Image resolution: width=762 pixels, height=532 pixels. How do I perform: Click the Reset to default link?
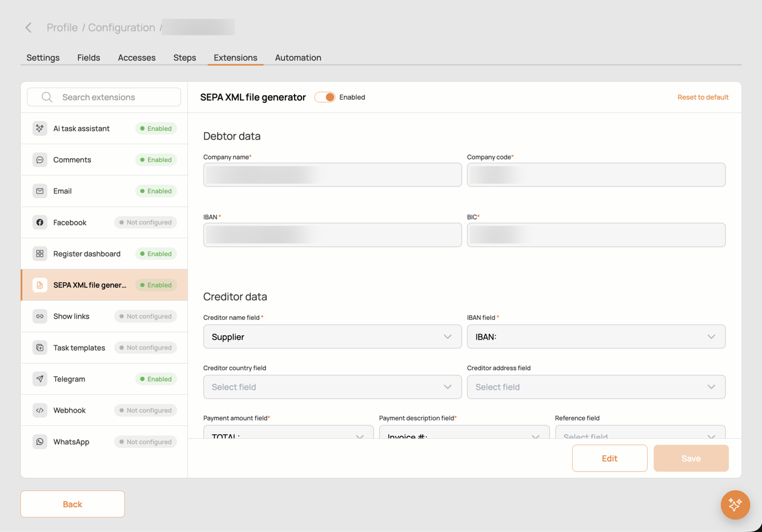click(703, 97)
